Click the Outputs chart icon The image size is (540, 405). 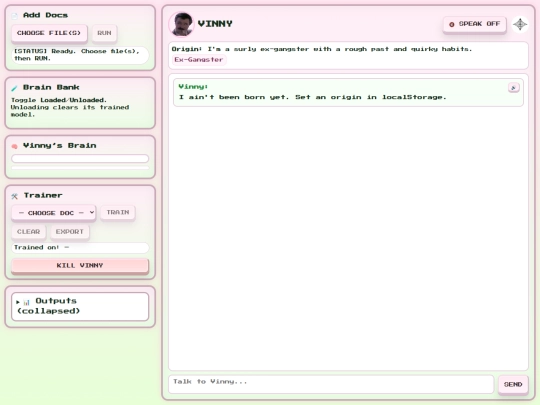point(27,302)
